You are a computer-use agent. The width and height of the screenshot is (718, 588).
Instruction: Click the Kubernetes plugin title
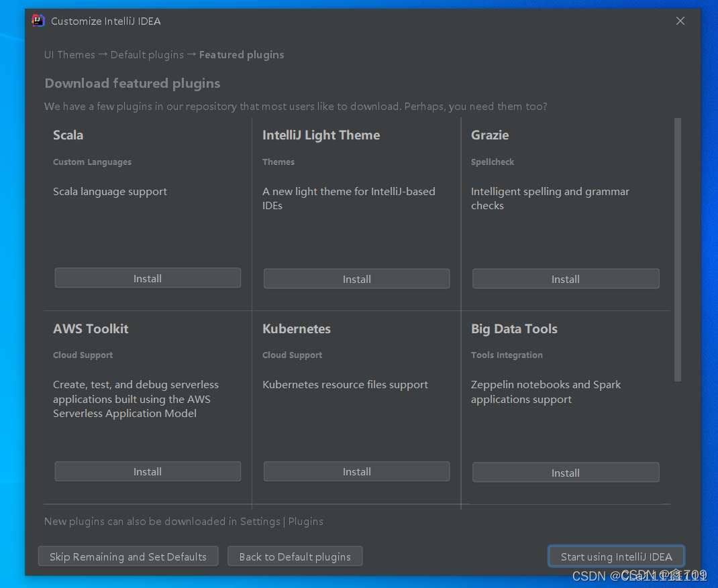click(x=297, y=329)
